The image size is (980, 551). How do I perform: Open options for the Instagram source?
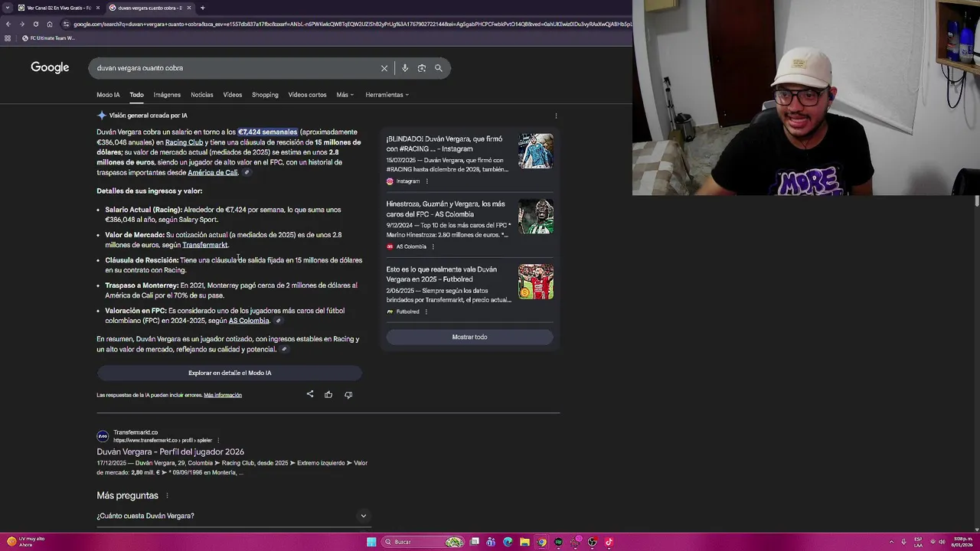point(426,181)
